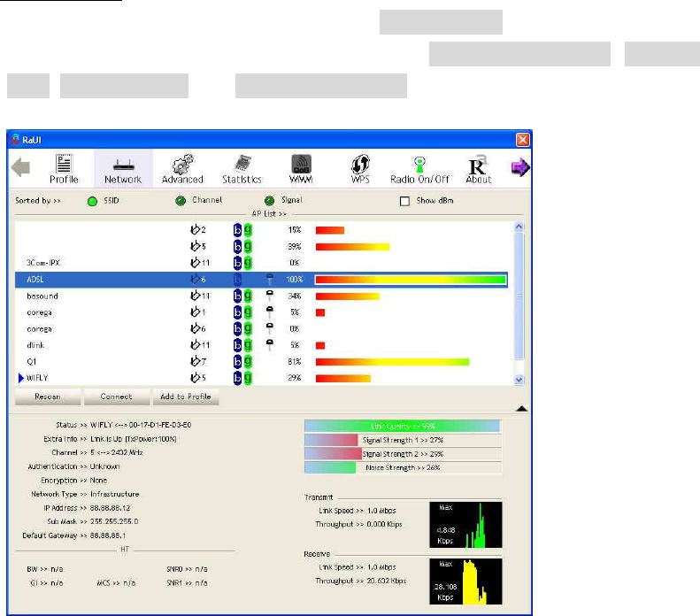Click the b mode icon on WIFLY row
Image resolution: width=700 pixels, height=616 pixels.
click(x=237, y=378)
